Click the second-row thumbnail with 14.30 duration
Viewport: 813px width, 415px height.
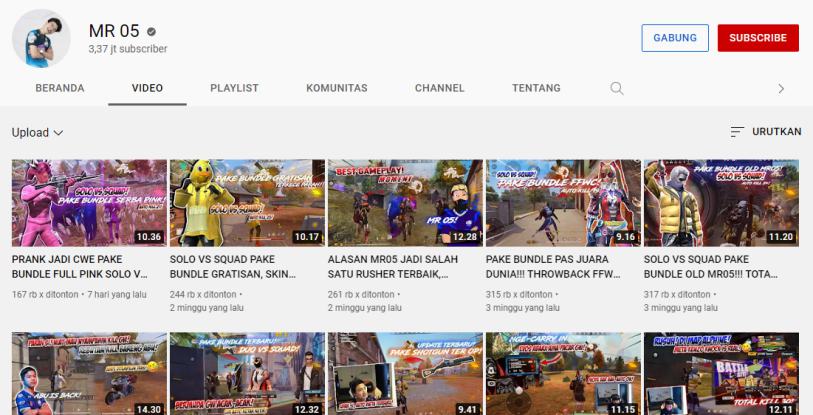pos(89,374)
